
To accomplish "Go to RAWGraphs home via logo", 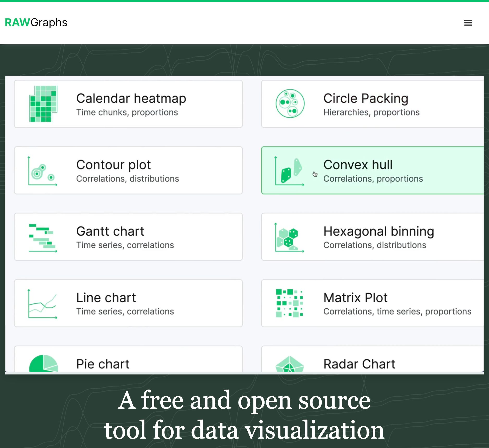I will pyautogui.click(x=36, y=22).
